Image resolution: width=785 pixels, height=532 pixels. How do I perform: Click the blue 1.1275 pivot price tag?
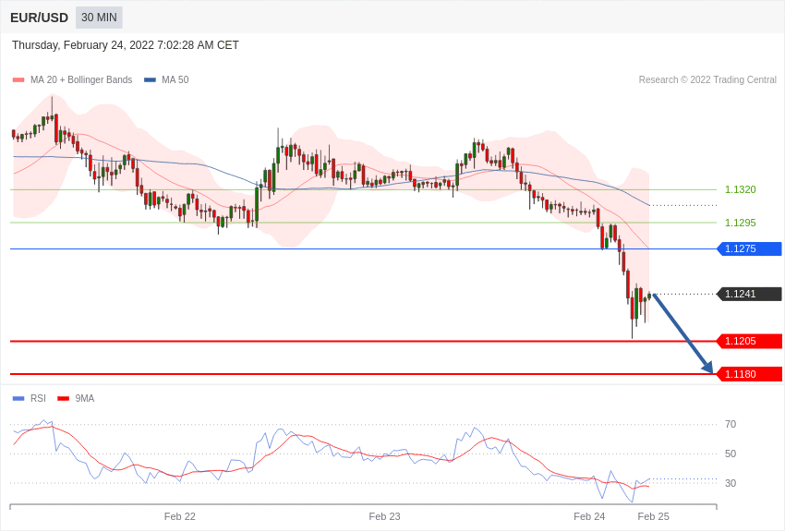coord(750,248)
